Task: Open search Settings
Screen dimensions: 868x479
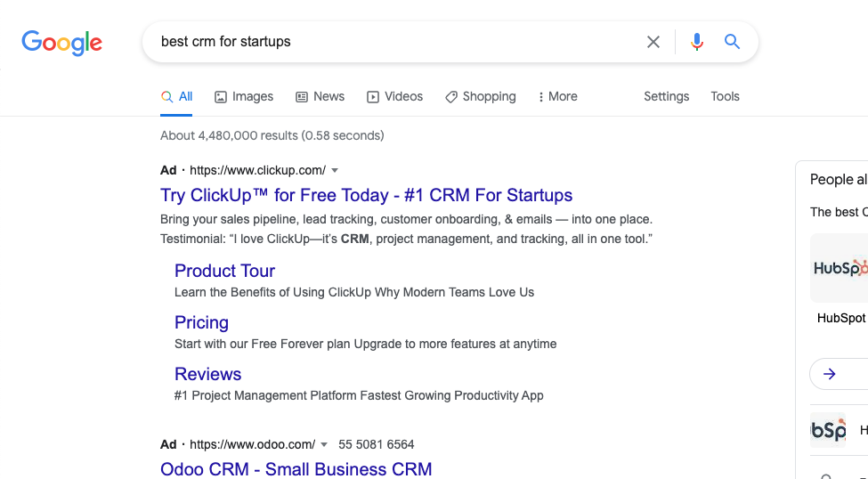Action: [x=667, y=96]
